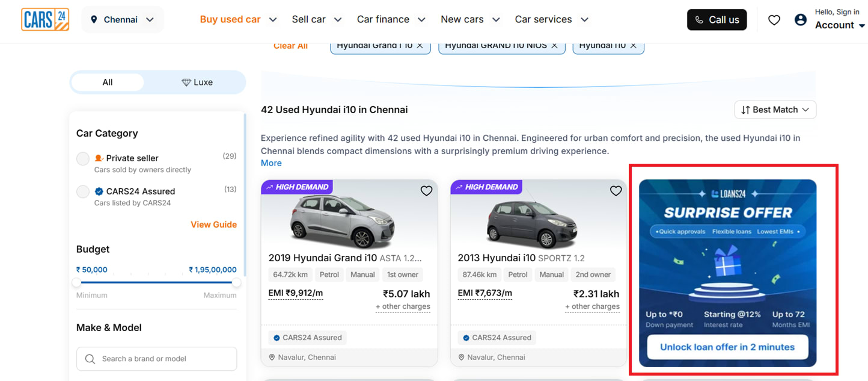Open the Car finance menu

(391, 19)
